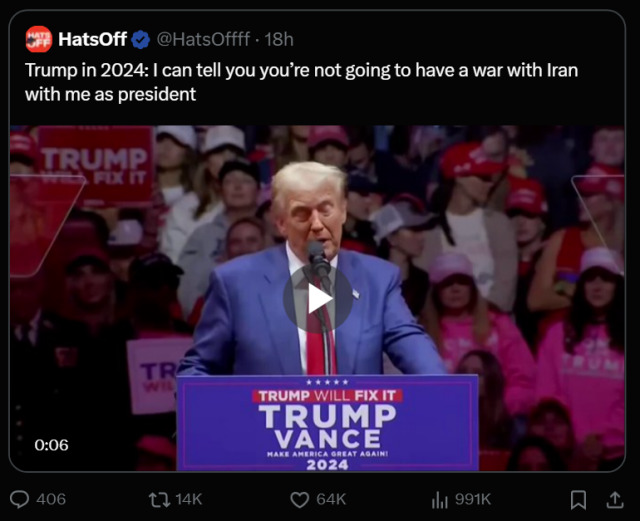Open the @HatsOffff handle link
640x521 pixels.
[203, 39]
